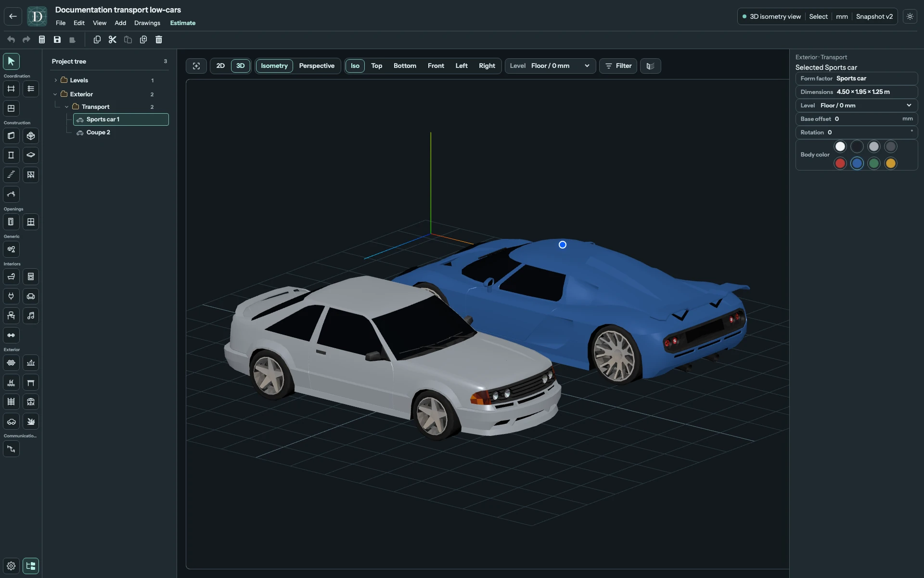
Task: Select the Front view button
Action: tap(436, 66)
